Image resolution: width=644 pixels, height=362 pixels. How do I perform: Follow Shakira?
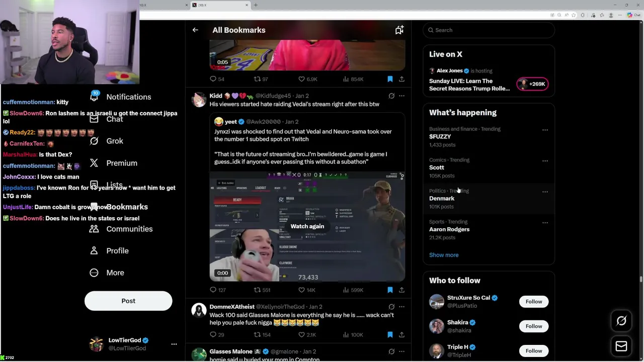point(534,326)
